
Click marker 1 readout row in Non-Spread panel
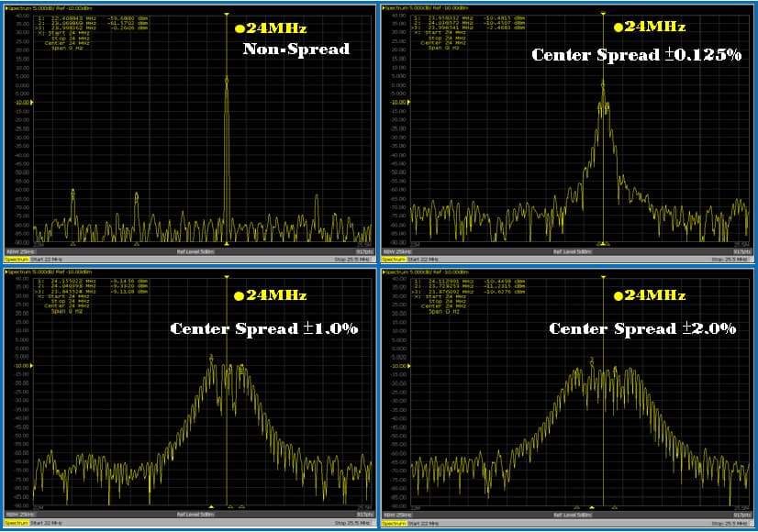[x=93, y=18]
